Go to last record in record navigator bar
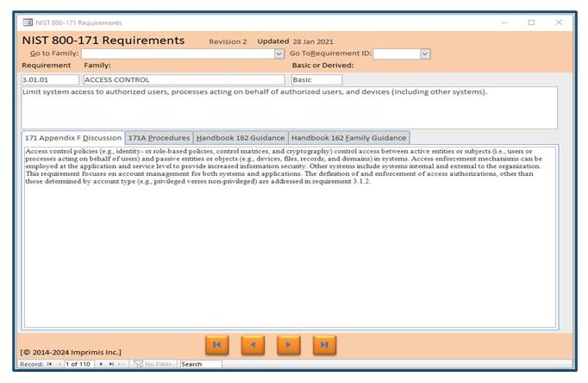Image resolution: width=588 pixels, height=383 pixels. 111,364
